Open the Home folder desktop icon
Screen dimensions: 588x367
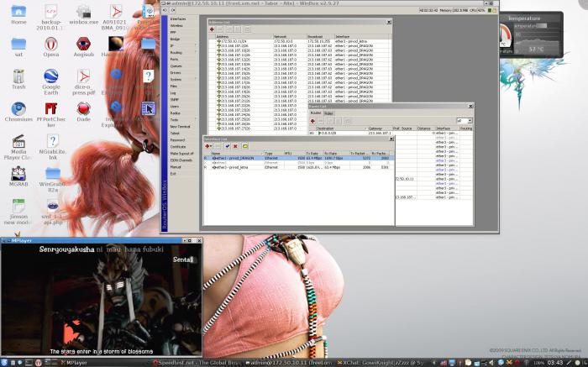pos(18,15)
